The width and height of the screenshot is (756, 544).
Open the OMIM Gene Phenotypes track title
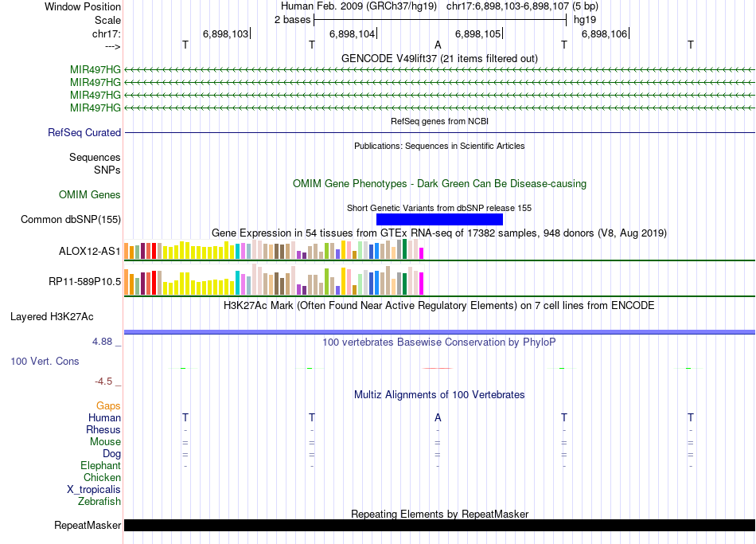click(x=439, y=183)
